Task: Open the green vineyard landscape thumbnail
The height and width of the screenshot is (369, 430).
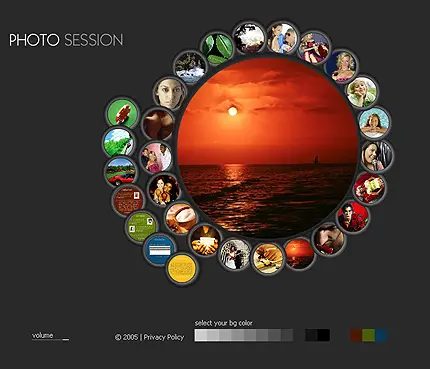Action: point(118,142)
